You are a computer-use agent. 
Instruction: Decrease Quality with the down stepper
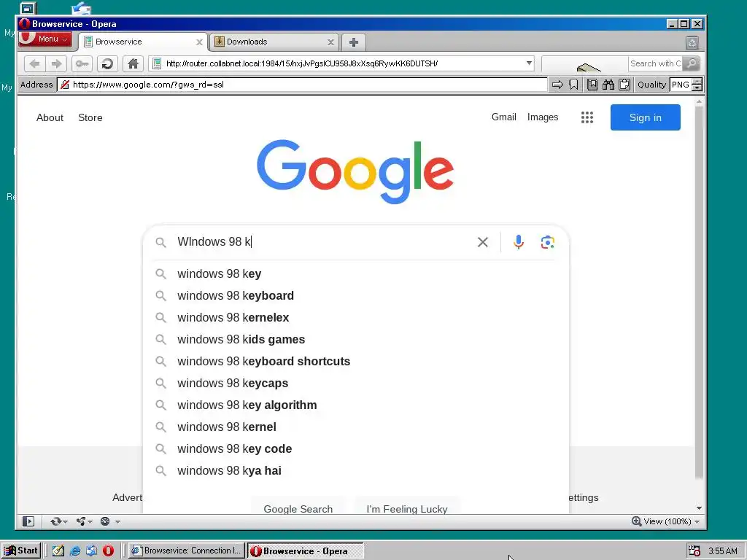pyautogui.click(x=697, y=88)
